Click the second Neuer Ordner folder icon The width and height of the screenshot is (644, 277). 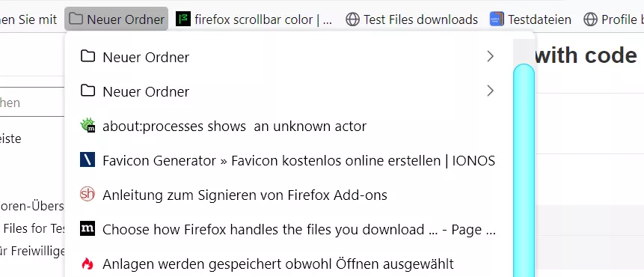(x=88, y=90)
